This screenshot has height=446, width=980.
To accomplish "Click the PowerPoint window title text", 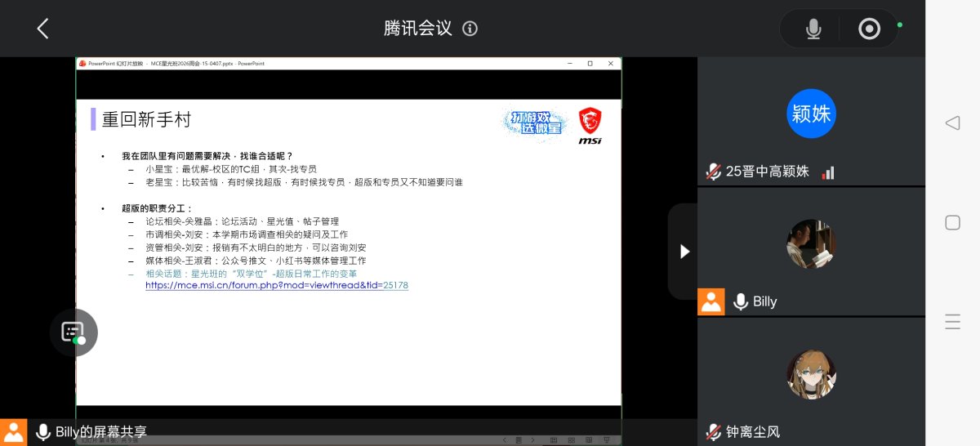I will [176, 63].
